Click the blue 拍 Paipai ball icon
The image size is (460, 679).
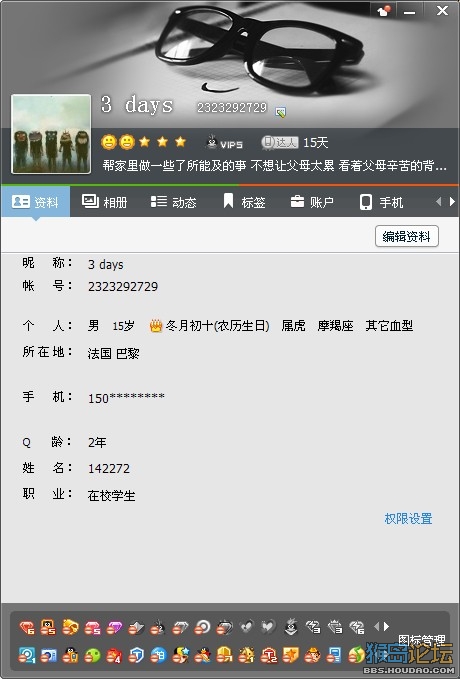pos(158,655)
